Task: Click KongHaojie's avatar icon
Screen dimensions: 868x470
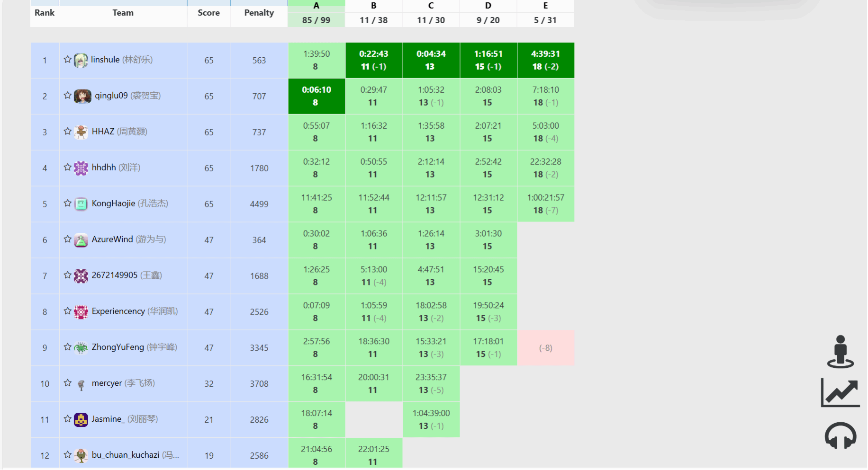Action: pos(81,204)
